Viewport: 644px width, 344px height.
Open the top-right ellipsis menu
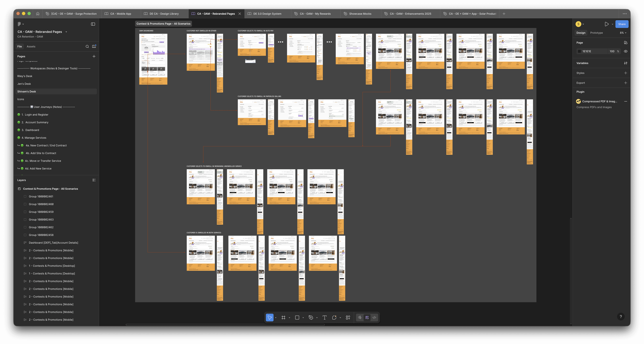(x=624, y=14)
